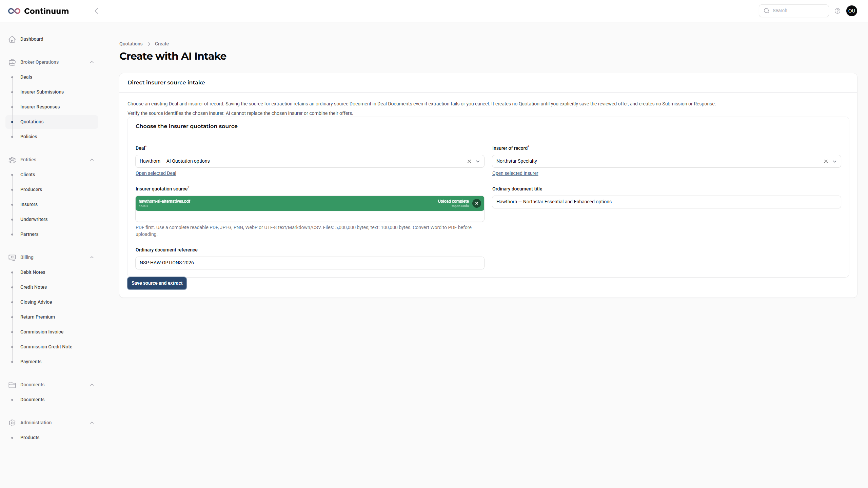Click Quotations breadcrumb link
Image resolution: width=868 pixels, height=488 pixels.
point(131,44)
